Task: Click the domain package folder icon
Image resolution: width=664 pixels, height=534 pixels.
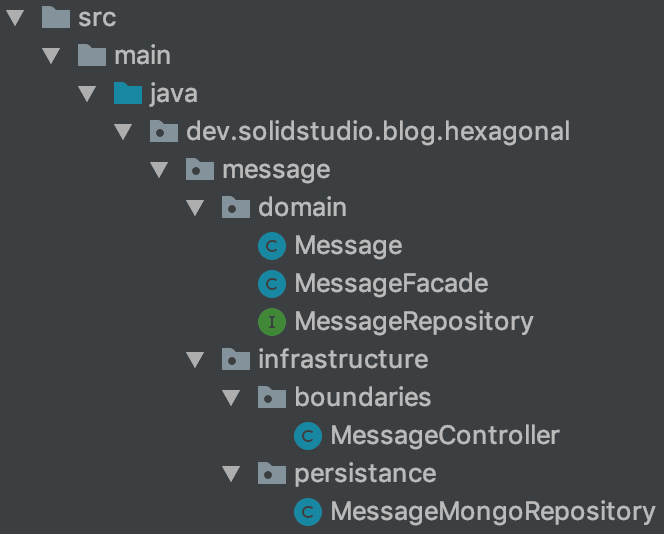Action: pyautogui.click(x=235, y=208)
